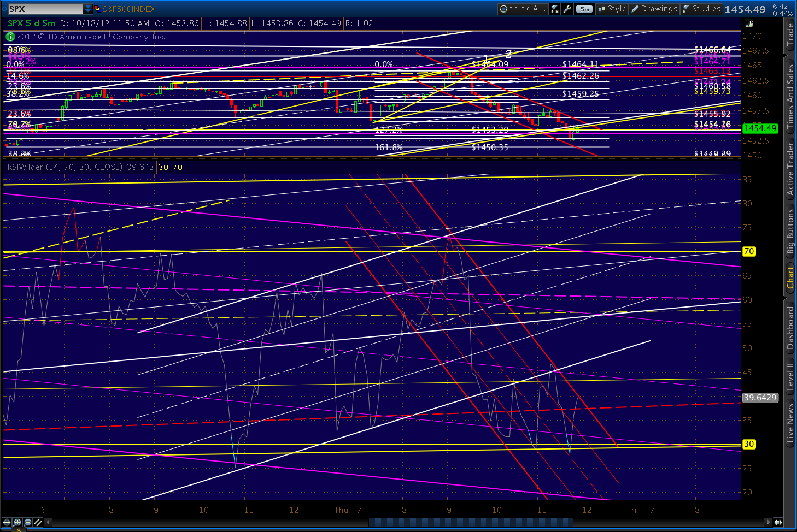Open the 5m timeframe selector
Screen dimensions: 797x532
pos(583,9)
